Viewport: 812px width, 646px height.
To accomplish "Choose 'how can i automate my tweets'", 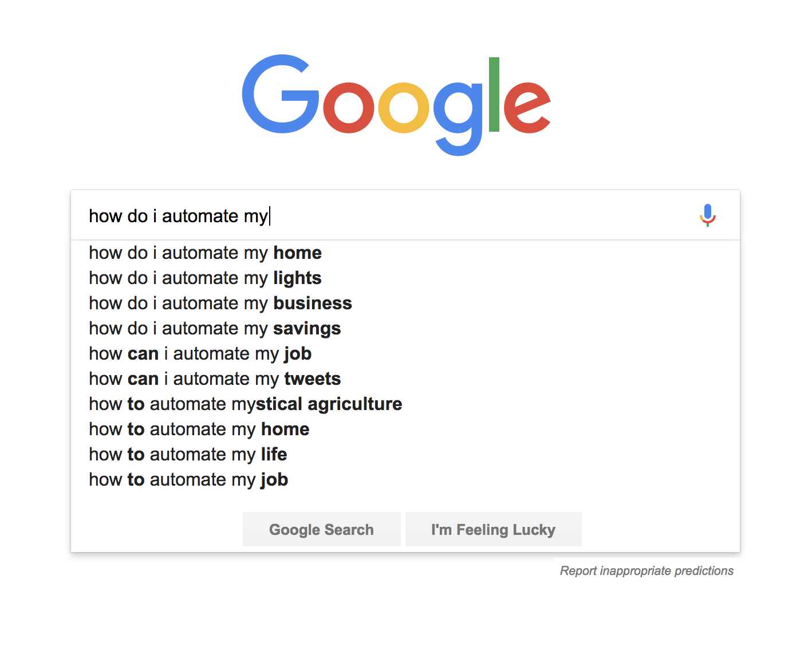I will click(x=405, y=379).
